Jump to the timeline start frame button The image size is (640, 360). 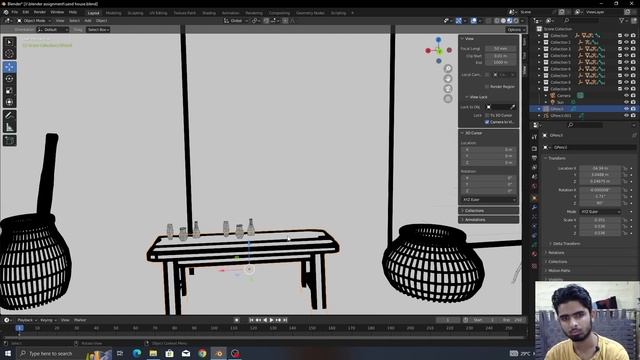[251, 320]
